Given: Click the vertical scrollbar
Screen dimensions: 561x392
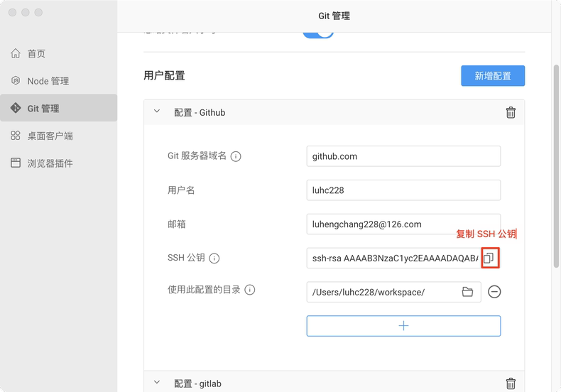Looking at the screenshot, I should (556, 166).
